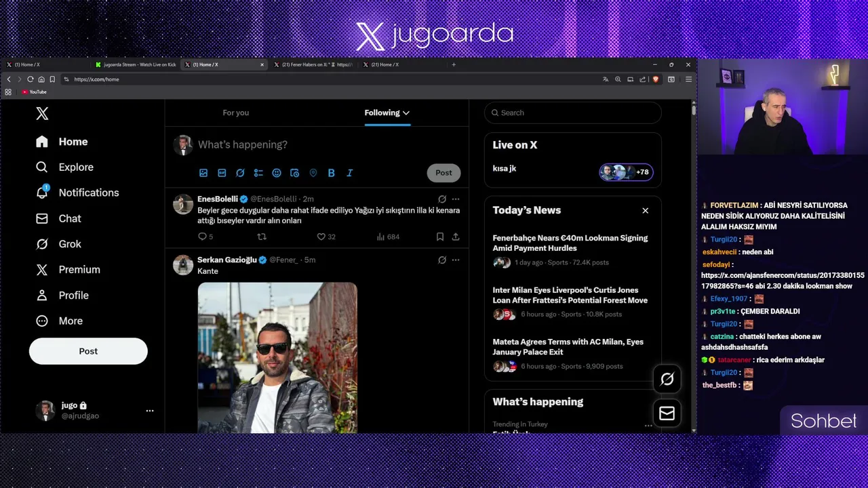Open account options next to jugo
The height and width of the screenshot is (488, 868).
150,411
